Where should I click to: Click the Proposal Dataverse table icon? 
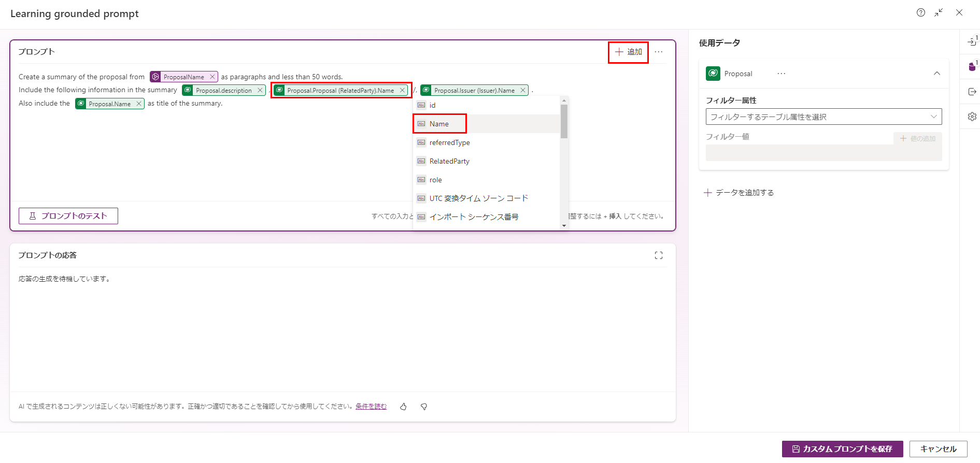click(x=713, y=74)
